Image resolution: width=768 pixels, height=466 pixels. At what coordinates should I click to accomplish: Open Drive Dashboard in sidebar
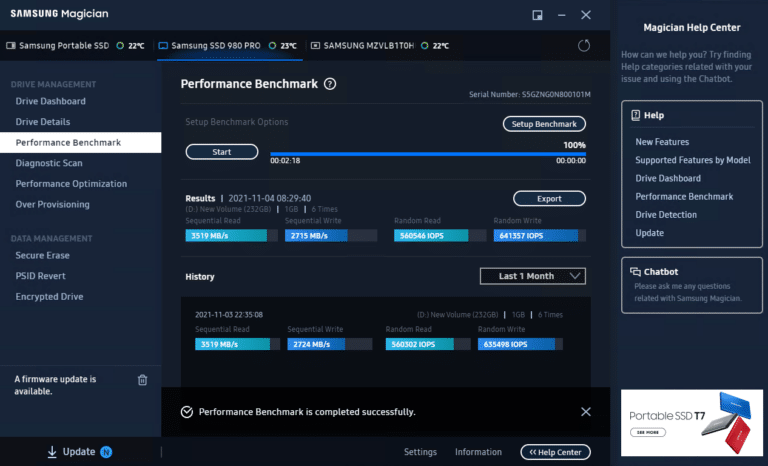click(x=50, y=101)
